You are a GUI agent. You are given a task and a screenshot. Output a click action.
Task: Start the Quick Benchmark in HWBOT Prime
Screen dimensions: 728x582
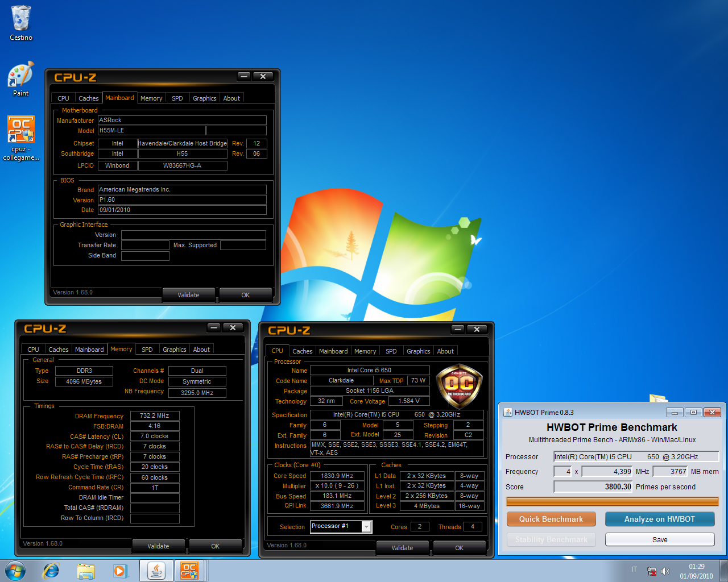551,519
